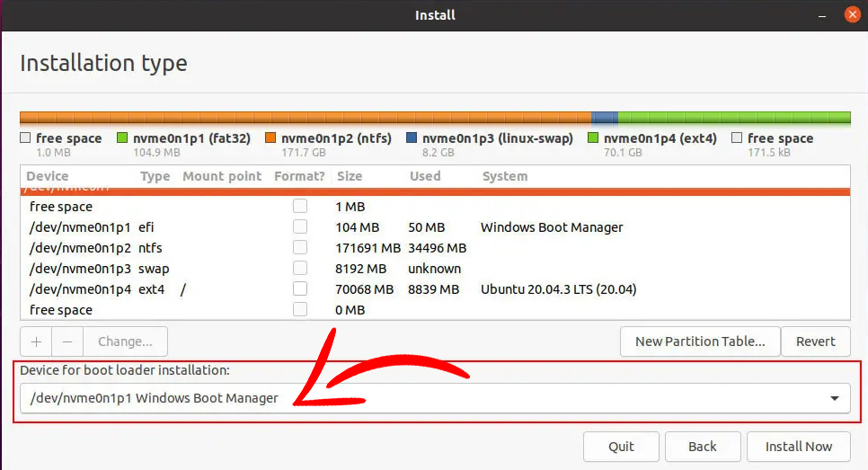Click dropdown arrow of boot loader selector
The image size is (868, 470).
pyautogui.click(x=835, y=398)
